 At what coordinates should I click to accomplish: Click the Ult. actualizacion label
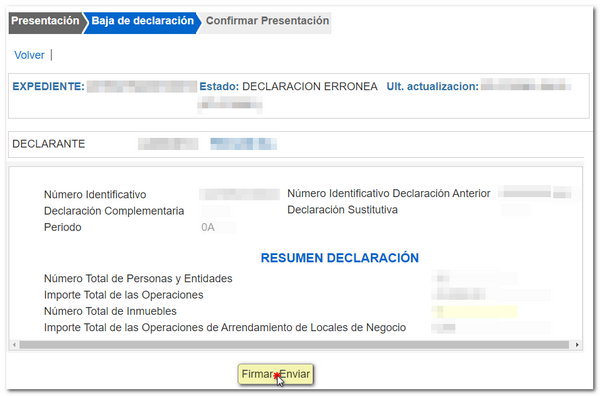click(432, 86)
